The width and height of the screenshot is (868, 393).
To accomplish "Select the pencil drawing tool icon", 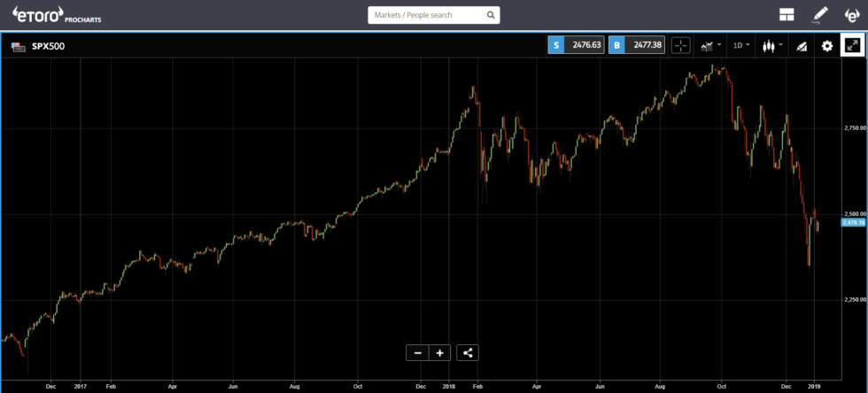I will pos(819,15).
